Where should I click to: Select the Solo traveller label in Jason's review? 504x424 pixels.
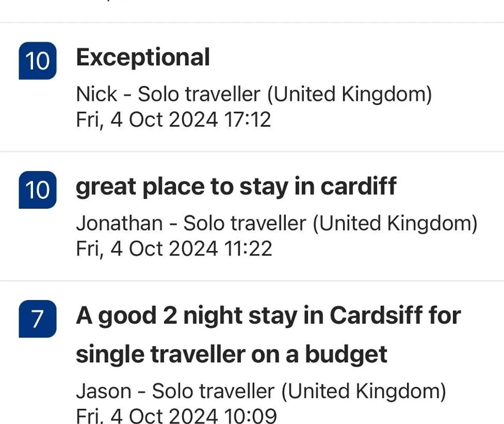click(213, 391)
